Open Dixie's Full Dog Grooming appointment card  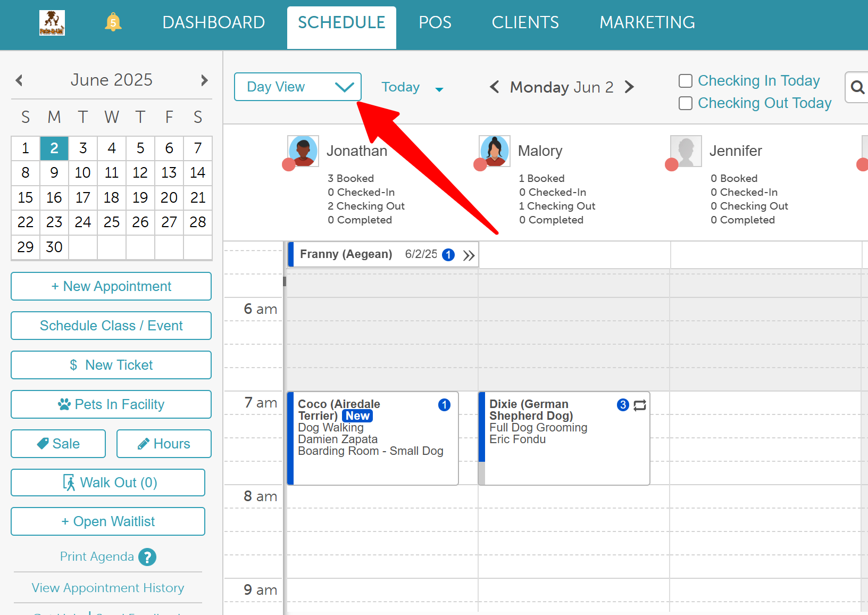click(564, 438)
